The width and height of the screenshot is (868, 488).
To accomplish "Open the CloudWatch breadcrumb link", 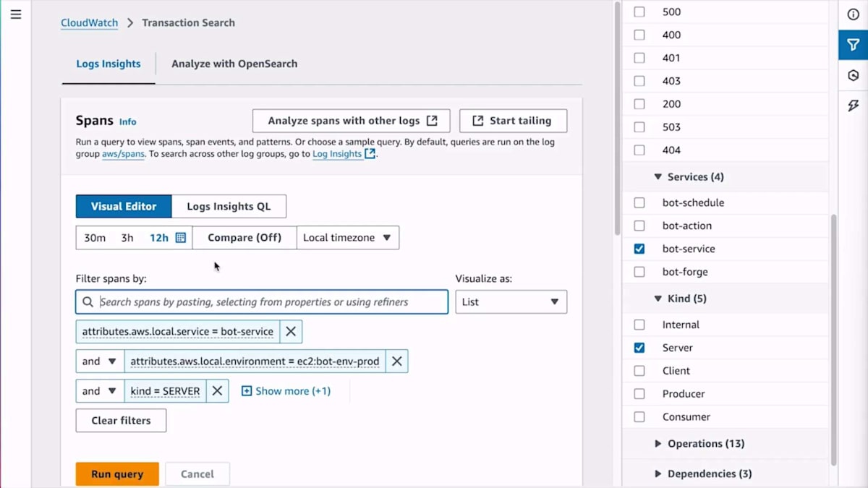I will pos(89,22).
